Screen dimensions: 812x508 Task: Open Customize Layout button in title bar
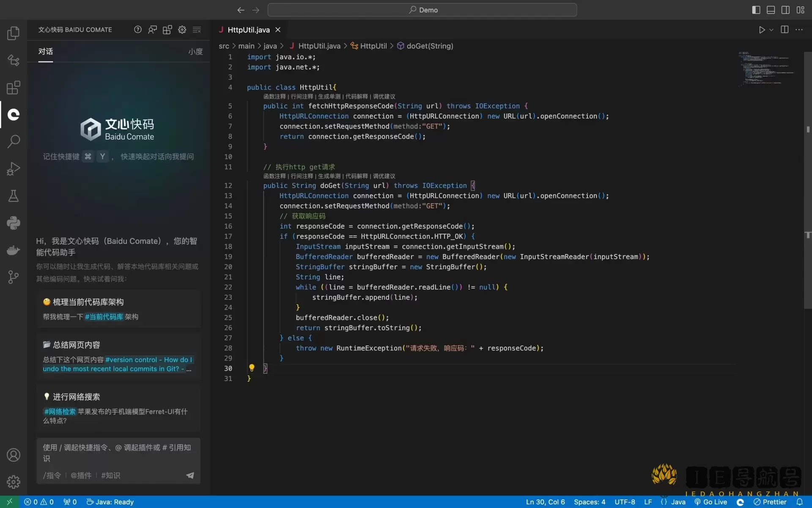[x=800, y=10]
